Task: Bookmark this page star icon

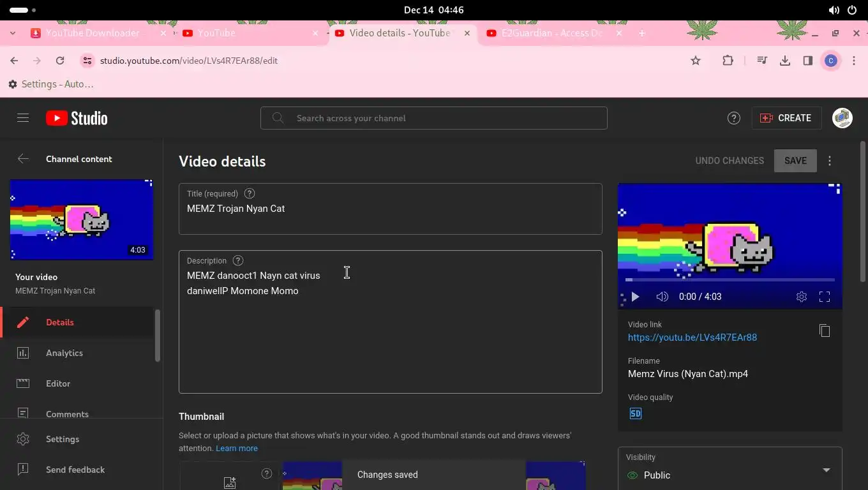Action: (696, 61)
